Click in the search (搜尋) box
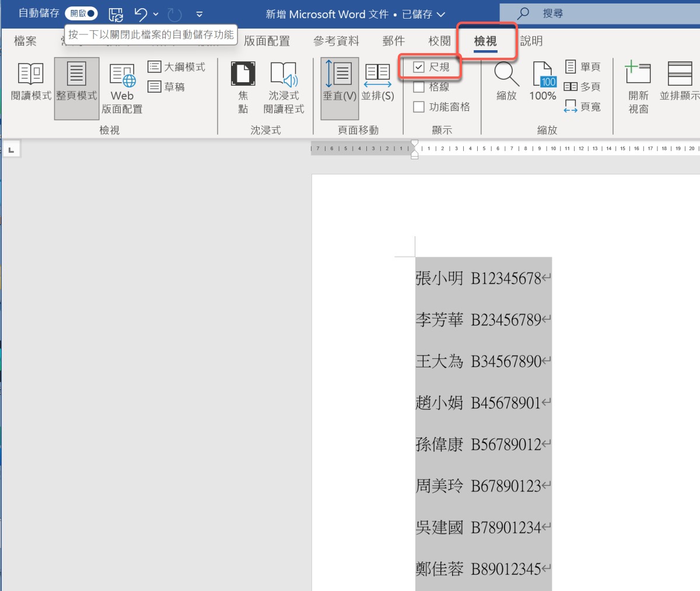 600,13
